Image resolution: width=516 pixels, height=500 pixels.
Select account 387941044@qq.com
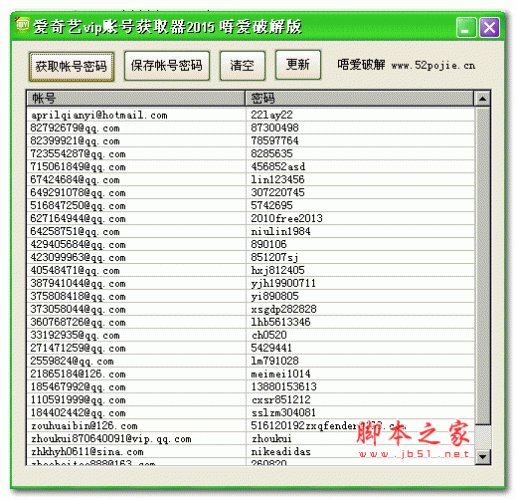(x=78, y=284)
